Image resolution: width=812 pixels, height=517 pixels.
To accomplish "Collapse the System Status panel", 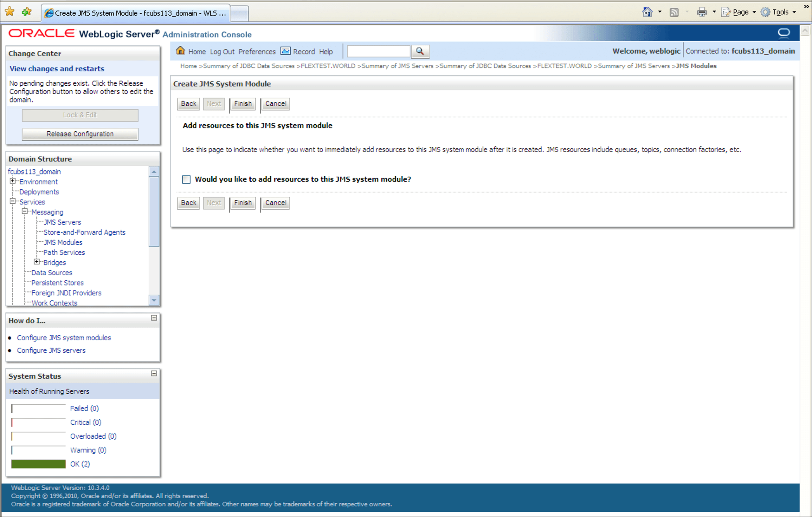I will coord(154,373).
